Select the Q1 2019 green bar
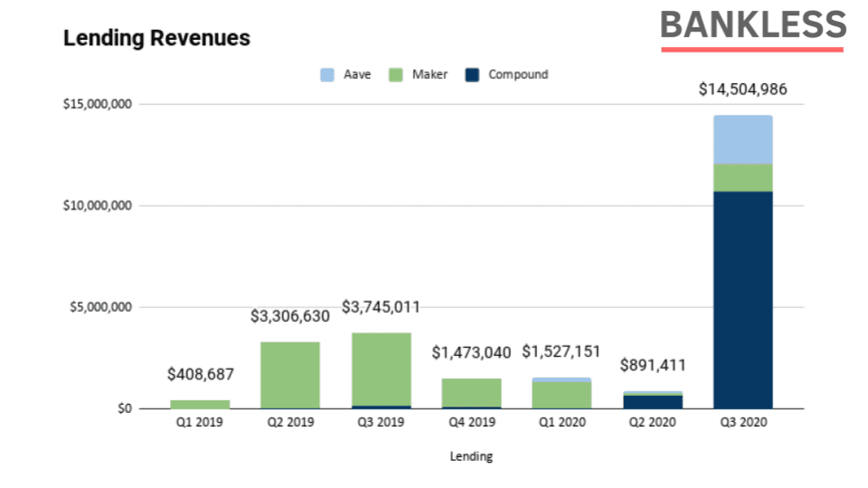This screenshot has width=868, height=488. click(200, 405)
